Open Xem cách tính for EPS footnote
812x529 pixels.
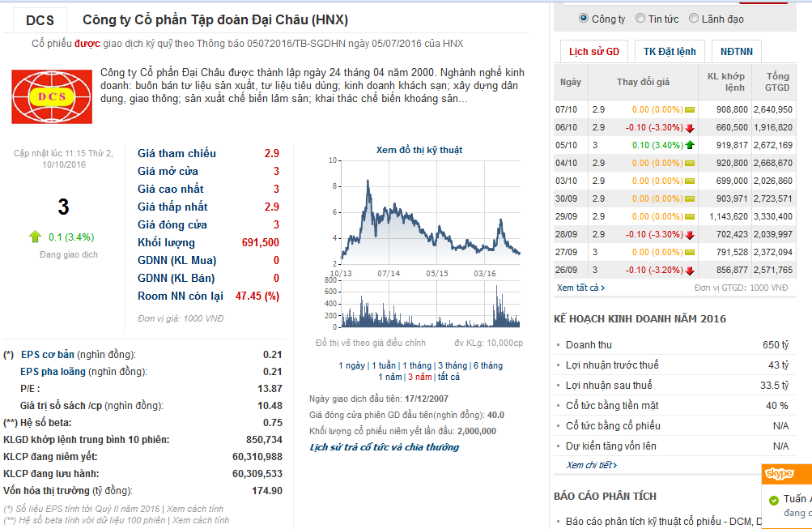pyautogui.click(x=195, y=509)
